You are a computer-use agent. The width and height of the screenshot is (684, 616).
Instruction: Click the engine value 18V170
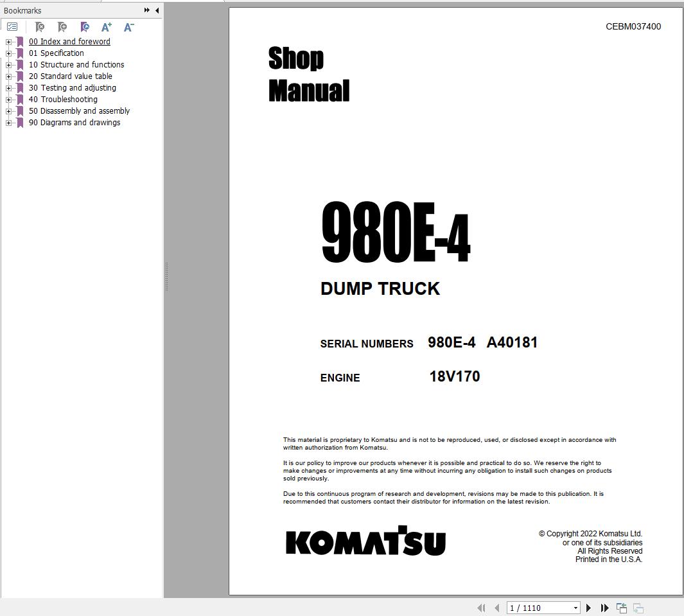coord(455,376)
